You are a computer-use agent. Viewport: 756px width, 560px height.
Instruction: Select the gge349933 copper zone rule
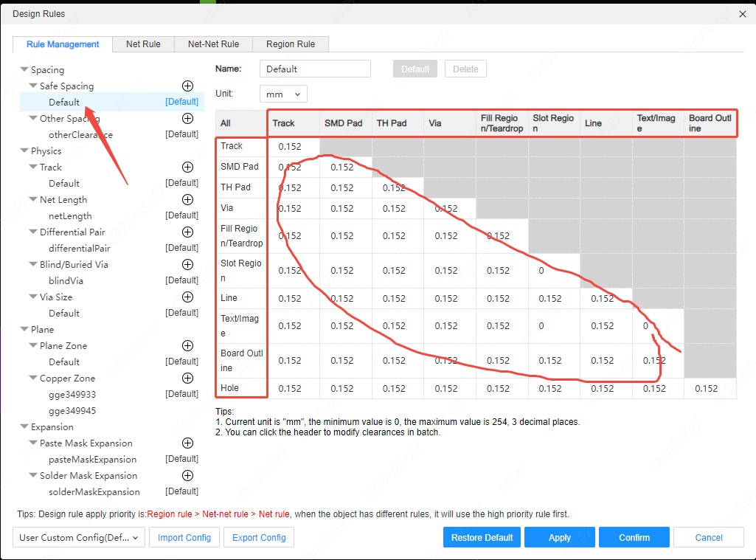(72, 395)
